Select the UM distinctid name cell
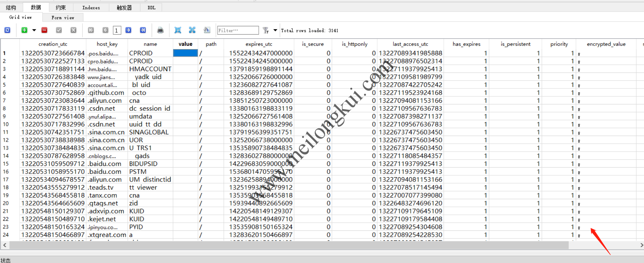Viewport: 644px width, 263px height. pyautogui.click(x=150, y=180)
